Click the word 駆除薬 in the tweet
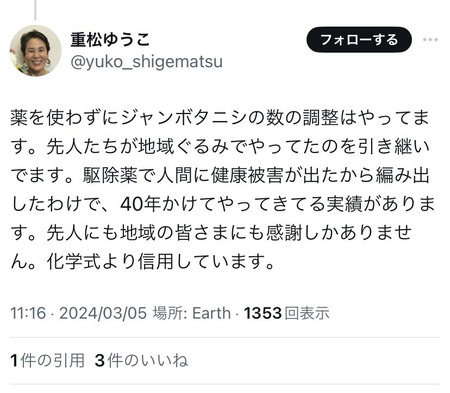The image size is (450, 393). [x=110, y=175]
